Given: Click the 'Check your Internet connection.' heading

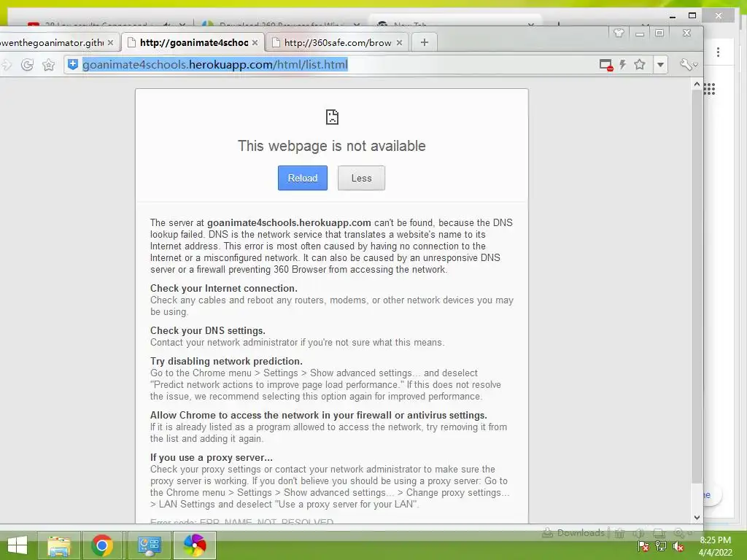Looking at the screenshot, I should pyautogui.click(x=223, y=288).
